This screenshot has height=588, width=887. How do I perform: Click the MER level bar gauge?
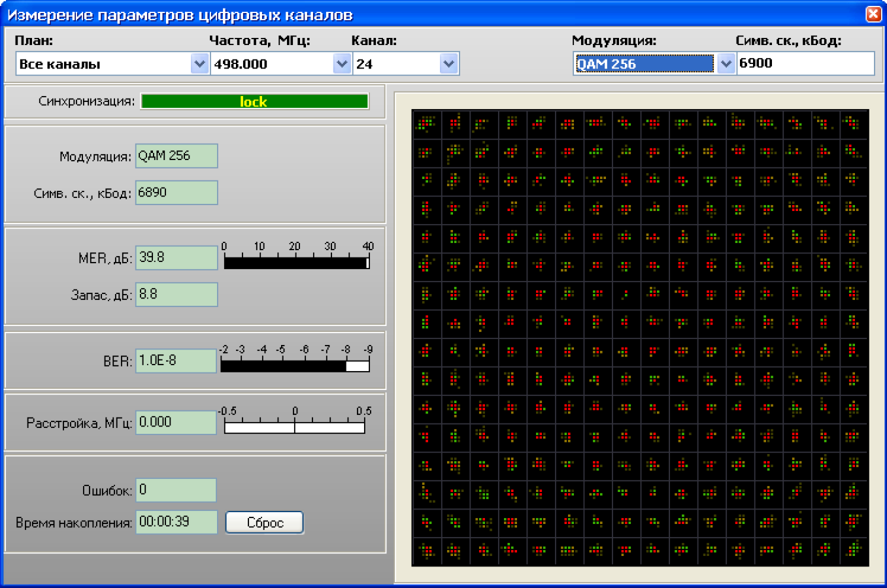pos(297,262)
